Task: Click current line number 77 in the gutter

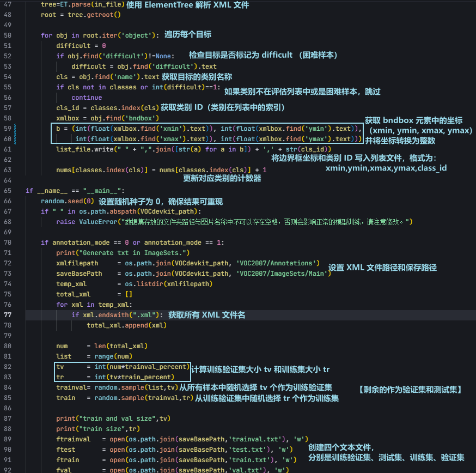Action: [x=8, y=314]
